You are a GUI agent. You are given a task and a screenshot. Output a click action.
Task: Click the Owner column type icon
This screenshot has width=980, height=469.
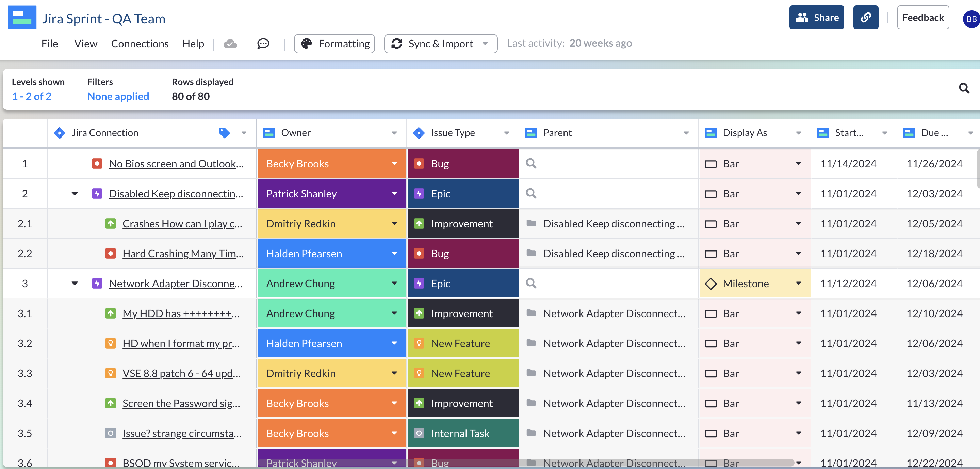point(269,133)
